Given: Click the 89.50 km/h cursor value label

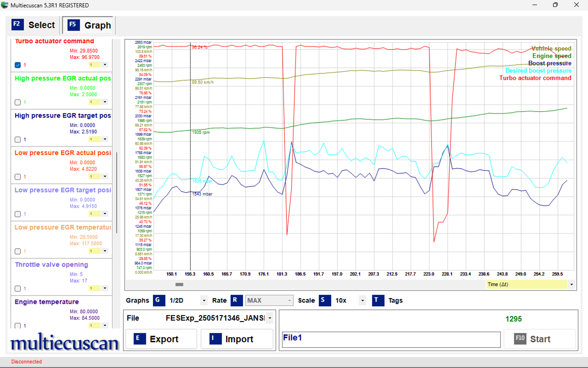Looking at the screenshot, I should [203, 82].
